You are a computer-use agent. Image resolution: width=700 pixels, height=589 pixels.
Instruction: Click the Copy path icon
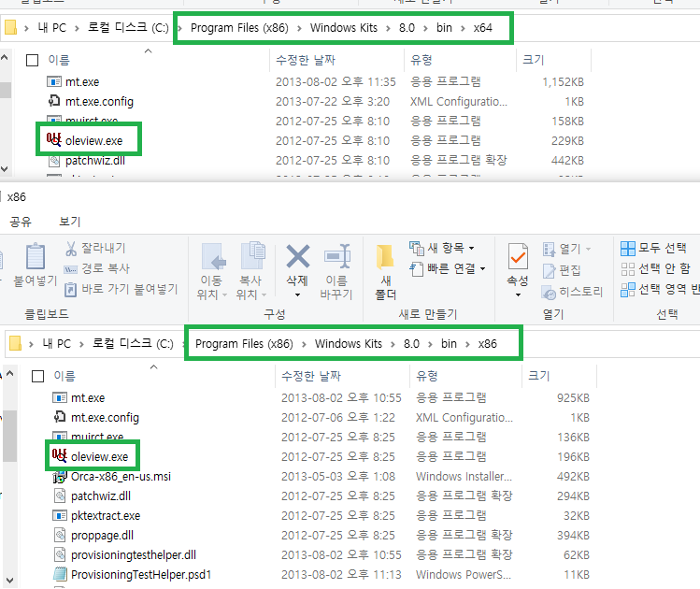pos(70,269)
